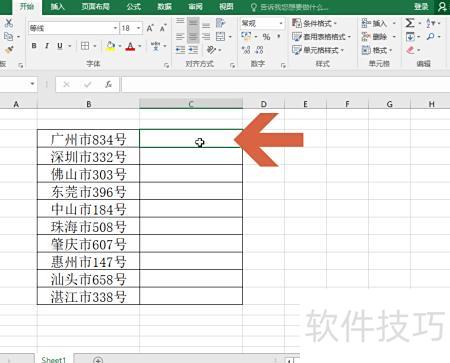Click the phonetic guide 文 icon
Viewport: 450px width, 363px height.
156,46
